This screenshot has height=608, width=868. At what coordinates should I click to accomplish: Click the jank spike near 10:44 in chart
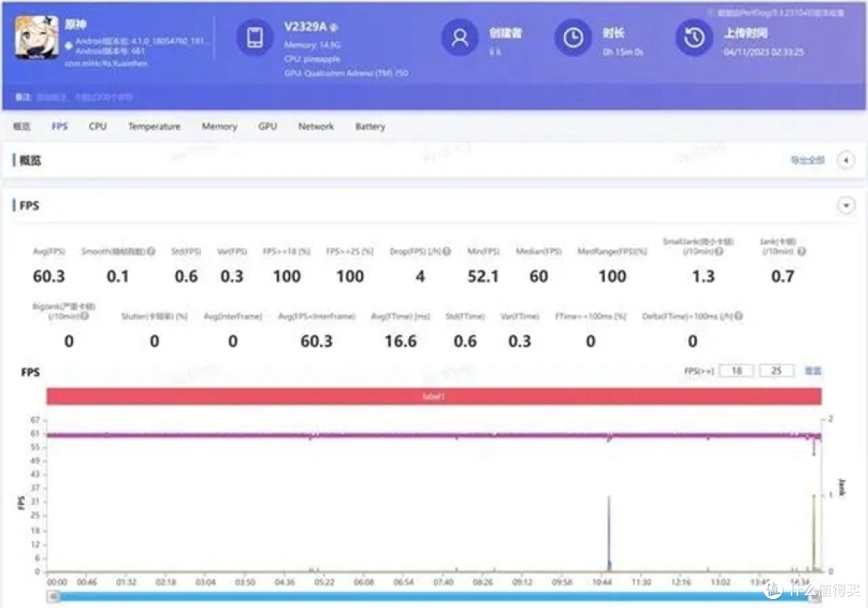click(x=609, y=532)
